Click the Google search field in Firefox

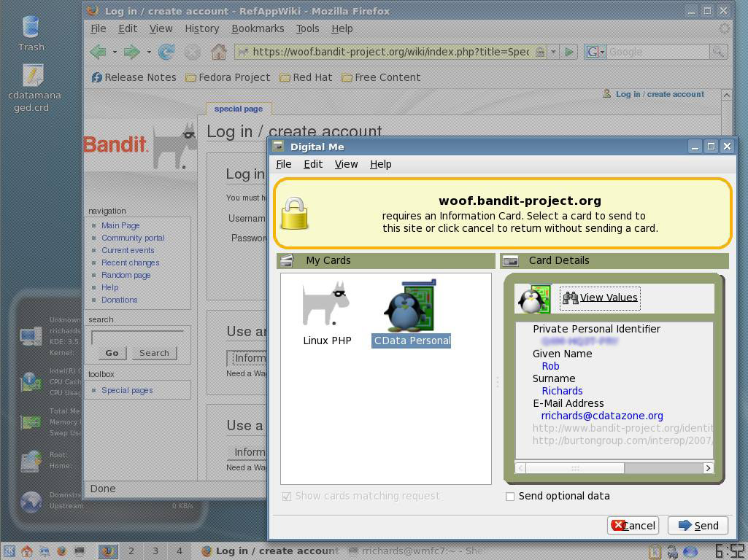point(658,52)
